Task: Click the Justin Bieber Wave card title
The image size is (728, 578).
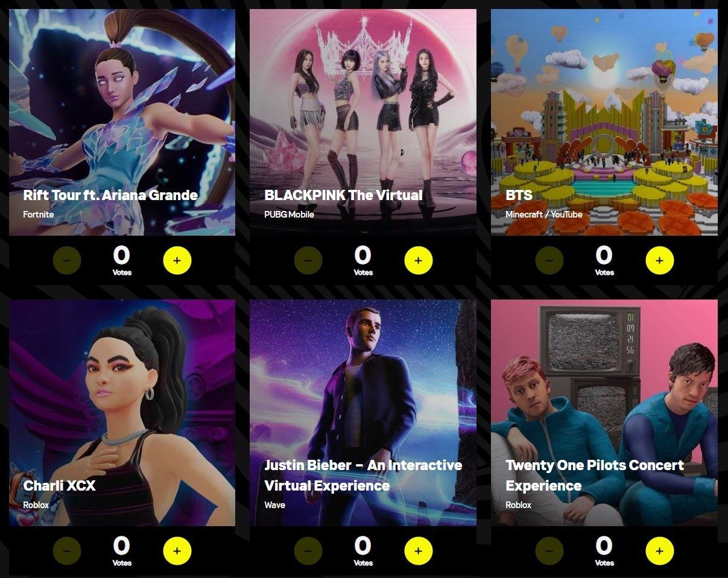Action: [x=363, y=476]
